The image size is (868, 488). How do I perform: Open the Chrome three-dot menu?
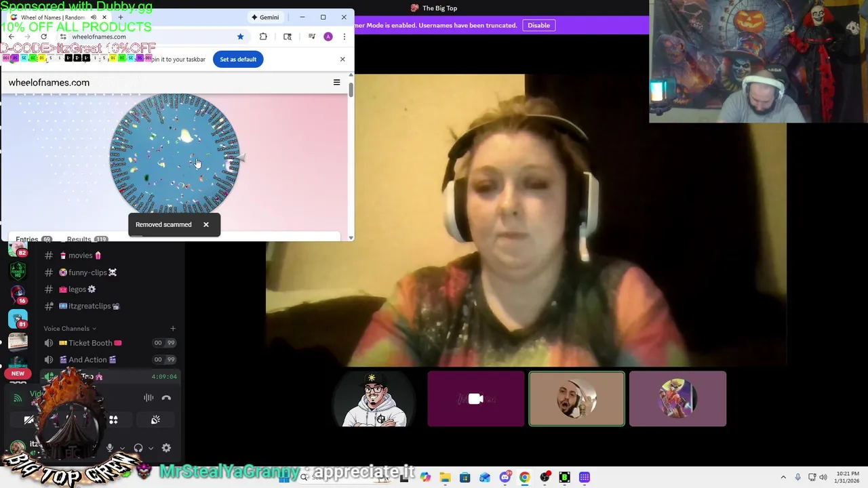tap(344, 37)
